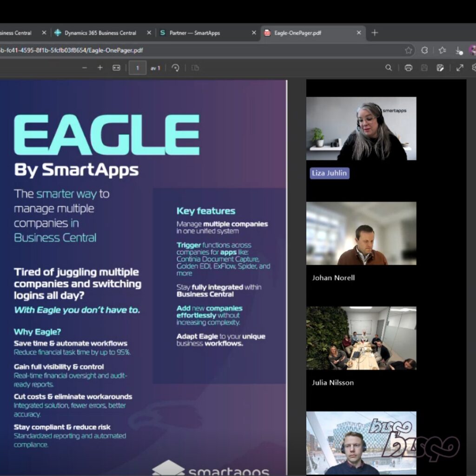Switch to the Partner — SmartApps tab
This screenshot has width=476, height=476.
pos(208,33)
